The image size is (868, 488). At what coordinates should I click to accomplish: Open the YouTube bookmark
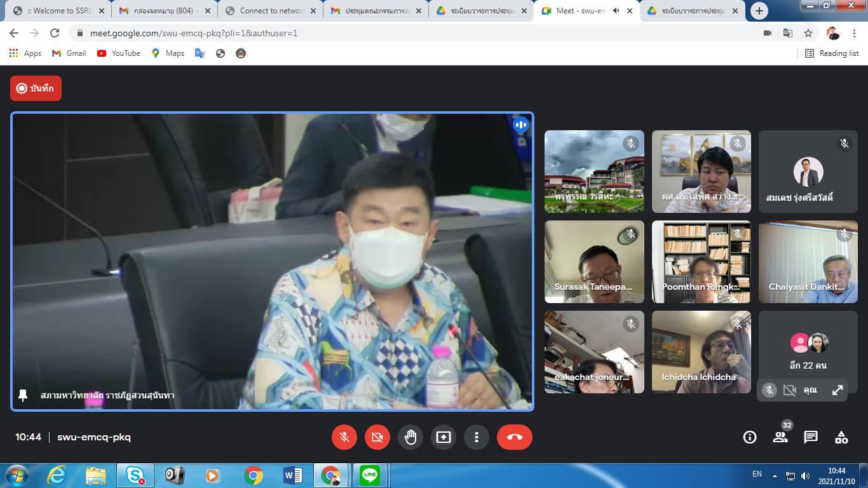tap(119, 53)
